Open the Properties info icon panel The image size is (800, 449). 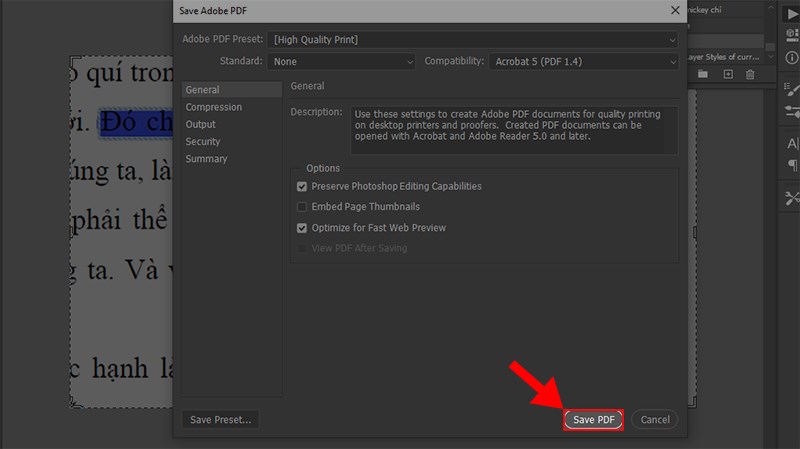tap(791, 57)
